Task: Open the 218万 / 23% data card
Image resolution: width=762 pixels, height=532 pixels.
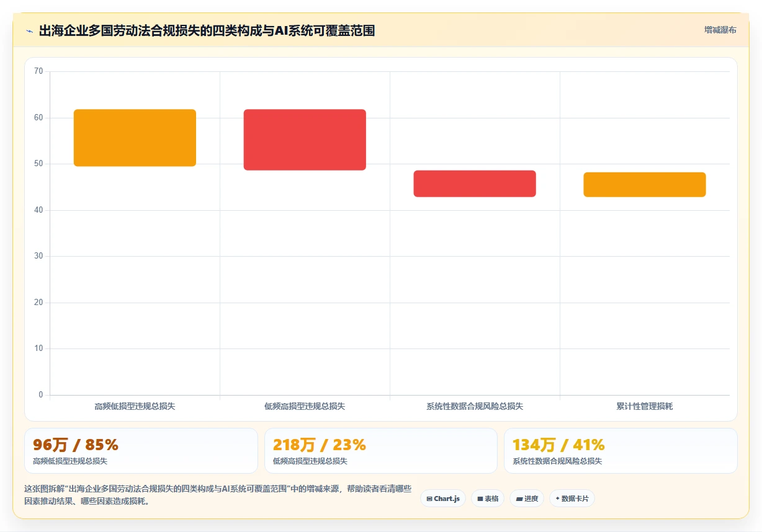Action: pos(381,451)
